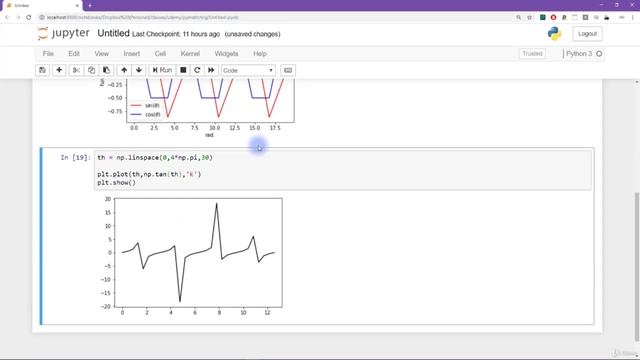
Task: Go forward with the browser forward arrow
Action: point(18,17)
